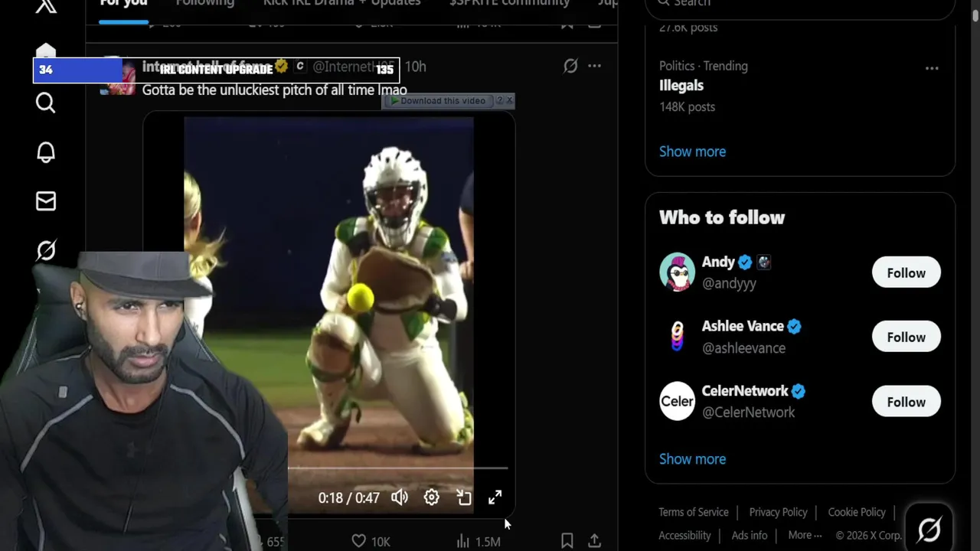Bookmark the post below the video
The image size is (980, 551).
[567, 541]
